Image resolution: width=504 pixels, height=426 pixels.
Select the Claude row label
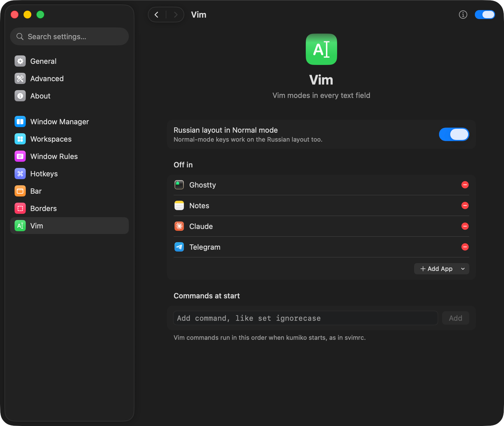(201, 226)
